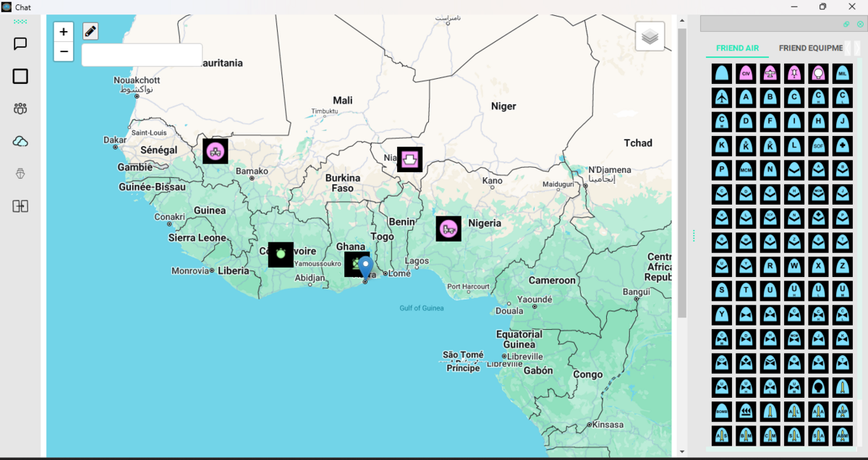This screenshot has width=868, height=460.
Task: Pick the MIL friend air symbol
Action: 841,73
